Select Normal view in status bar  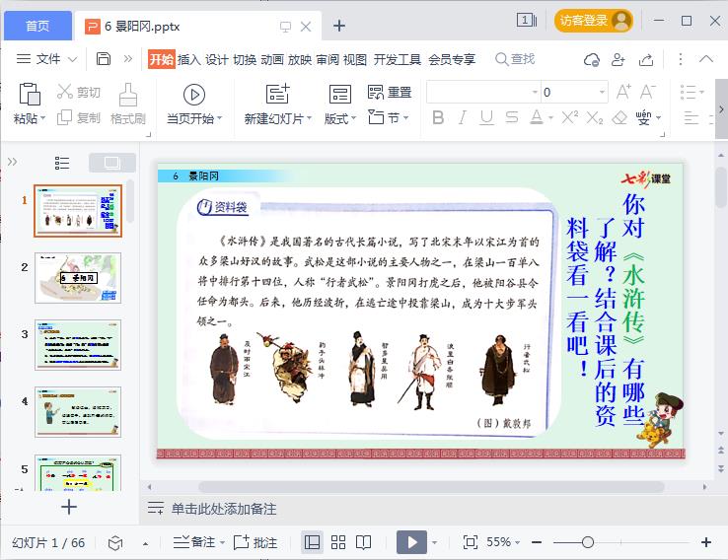coord(312,542)
